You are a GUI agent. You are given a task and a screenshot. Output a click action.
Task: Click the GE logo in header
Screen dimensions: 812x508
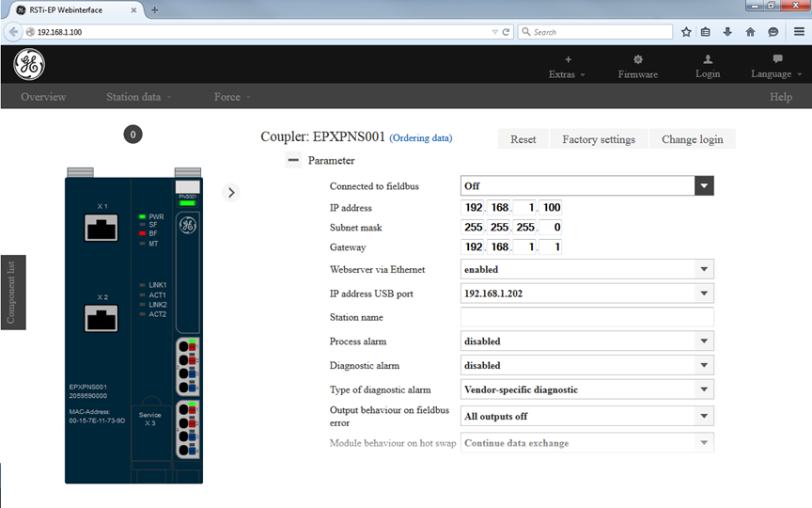[x=28, y=64]
